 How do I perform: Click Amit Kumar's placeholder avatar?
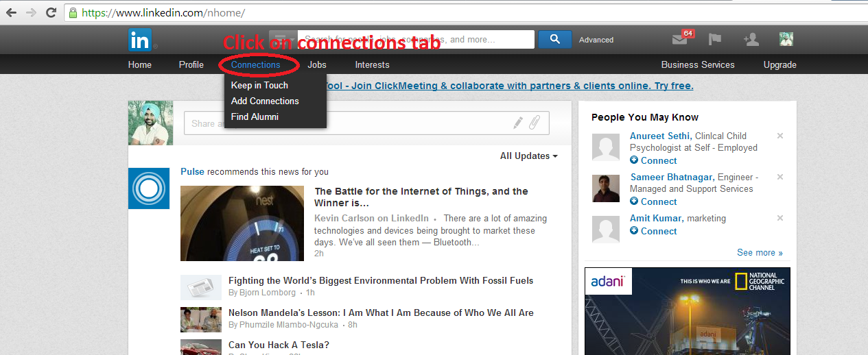tap(606, 229)
